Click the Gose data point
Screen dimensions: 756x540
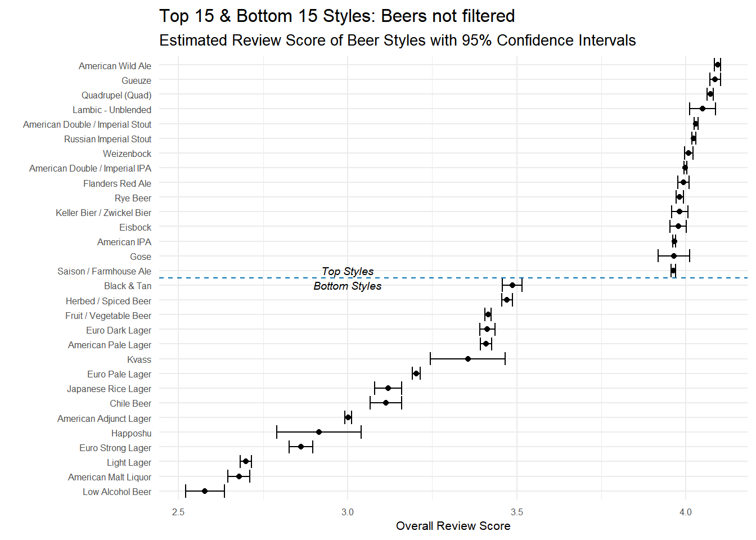pos(674,256)
